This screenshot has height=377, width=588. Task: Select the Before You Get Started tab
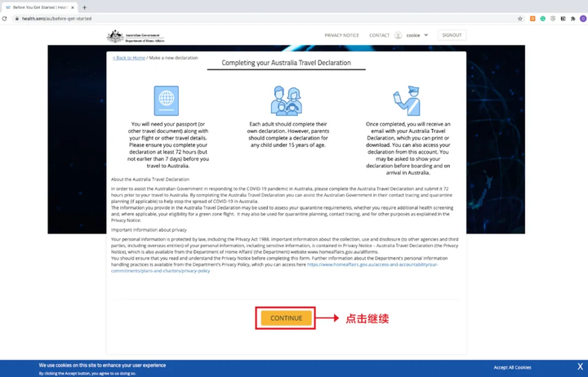click(39, 7)
